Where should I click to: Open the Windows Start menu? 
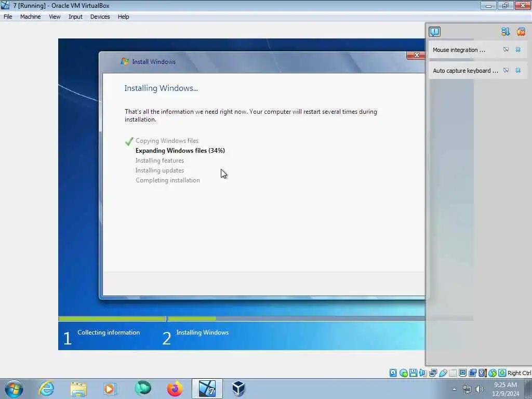[x=14, y=389]
